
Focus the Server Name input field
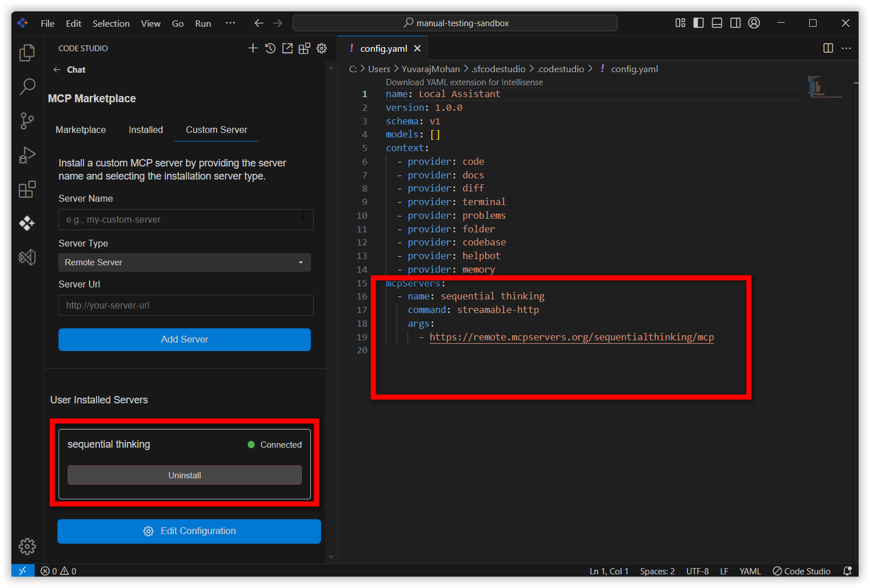[x=186, y=219]
